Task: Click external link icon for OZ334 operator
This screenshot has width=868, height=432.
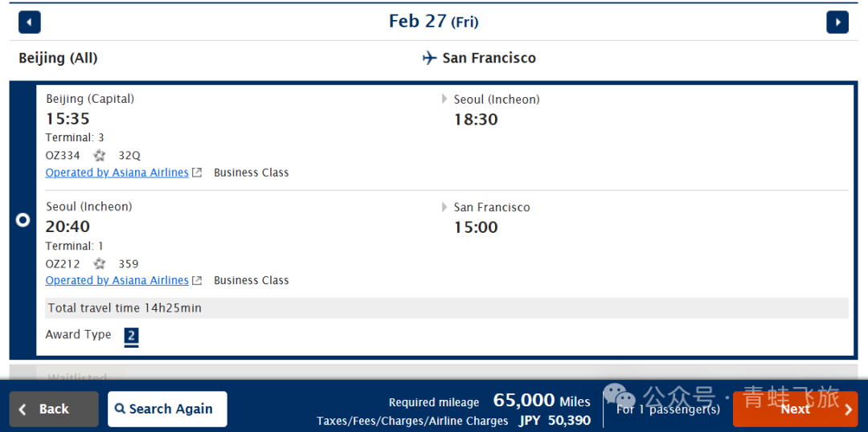Action: click(x=198, y=173)
